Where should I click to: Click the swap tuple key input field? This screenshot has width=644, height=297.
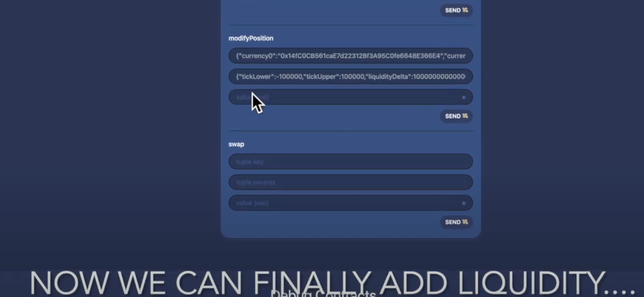(351, 161)
